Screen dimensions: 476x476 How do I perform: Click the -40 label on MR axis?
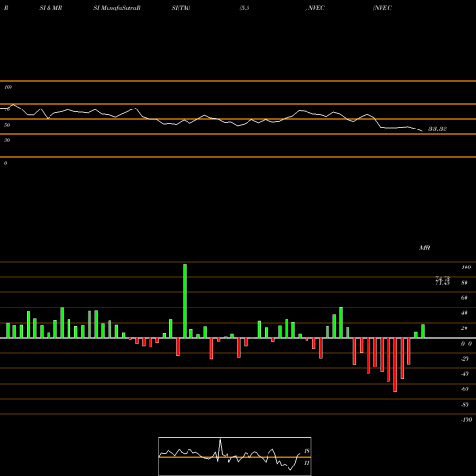coord(465,374)
